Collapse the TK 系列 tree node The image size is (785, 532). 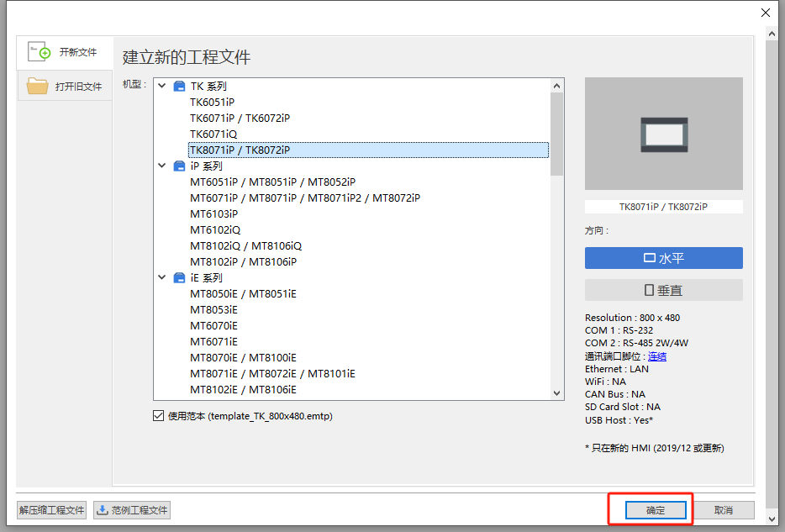tap(161, 86)
